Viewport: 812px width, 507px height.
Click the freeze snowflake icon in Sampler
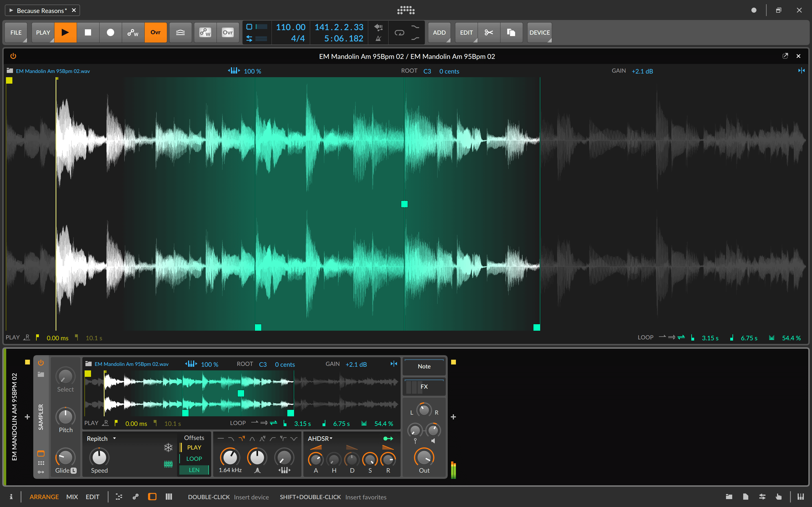point(168,447)
